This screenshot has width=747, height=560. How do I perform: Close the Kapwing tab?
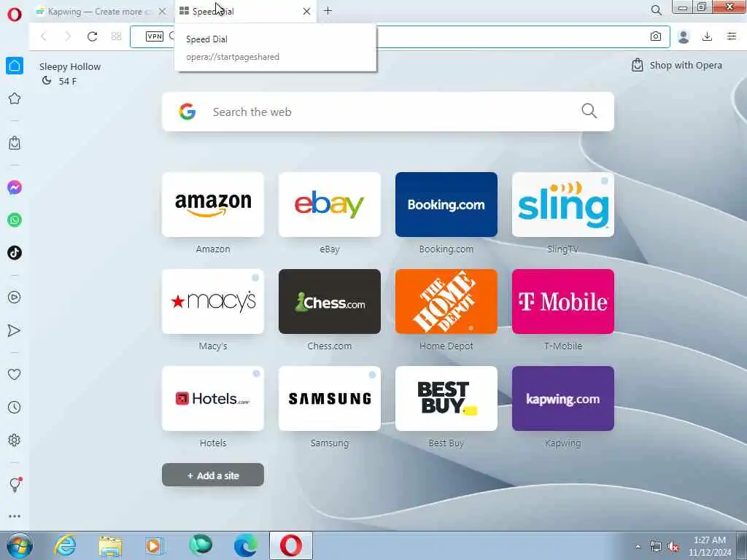(163, 12)
